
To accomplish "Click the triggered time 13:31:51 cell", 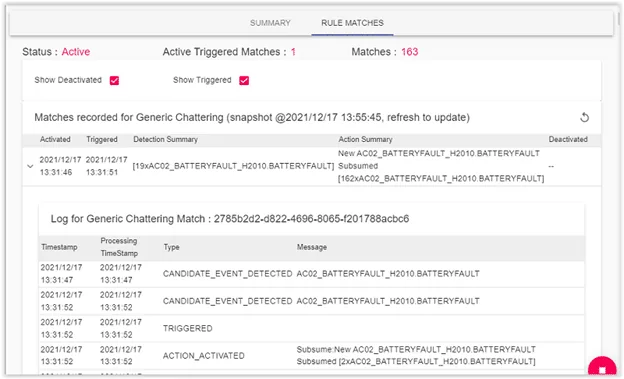I will point(102,172).
